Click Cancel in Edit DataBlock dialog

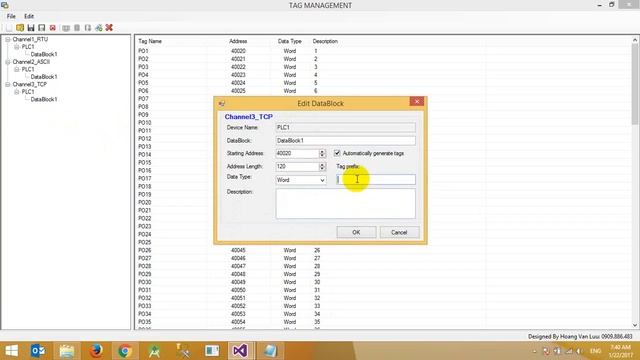point(399,232)
